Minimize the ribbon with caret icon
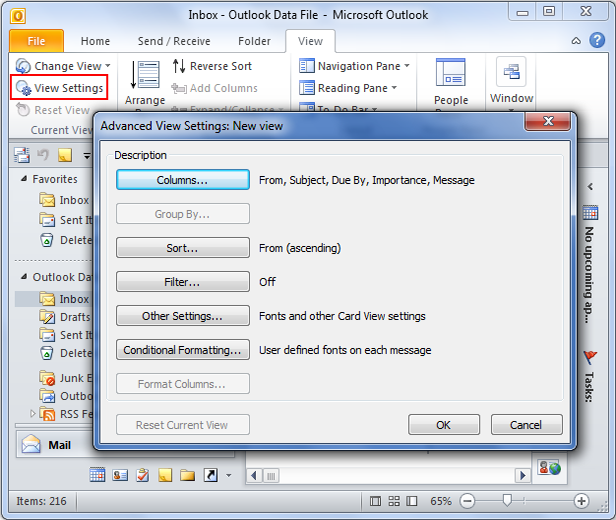616x520 pixels. (576, 40)
